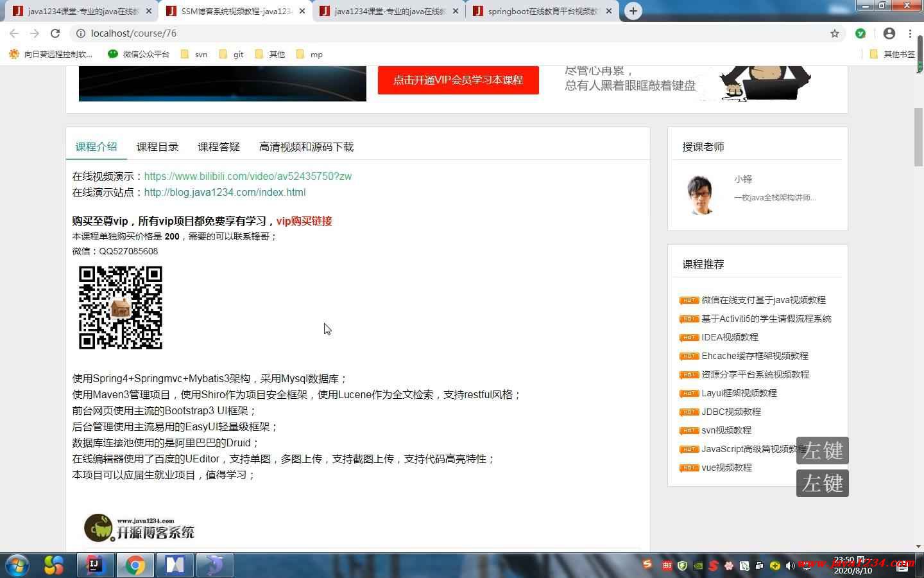
Task: Open 其他书签 folder on the right
Action: pyautogui.click(x=892, y=55)
